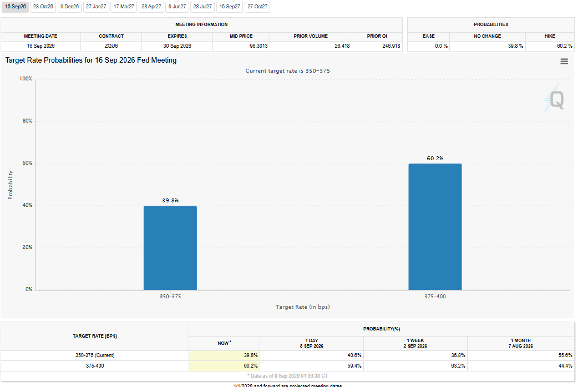
Task: Open the 9 Dec26 meeting tab
Action: pyautogui.click(x=70, y=7)
